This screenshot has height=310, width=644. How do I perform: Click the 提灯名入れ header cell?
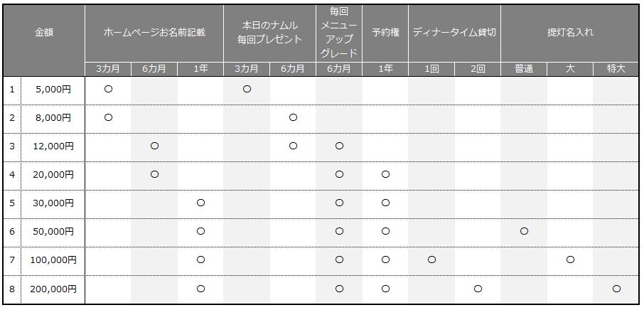point(570,33)
